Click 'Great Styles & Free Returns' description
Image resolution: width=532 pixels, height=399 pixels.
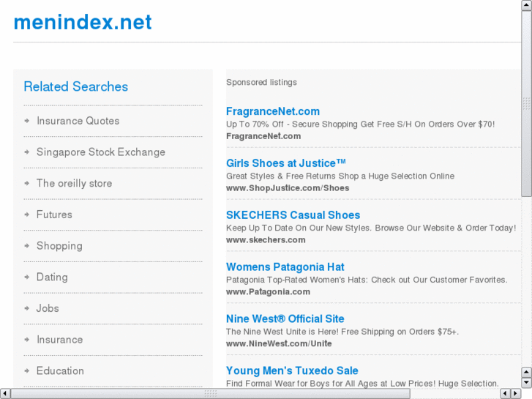(x=340, y=176)
